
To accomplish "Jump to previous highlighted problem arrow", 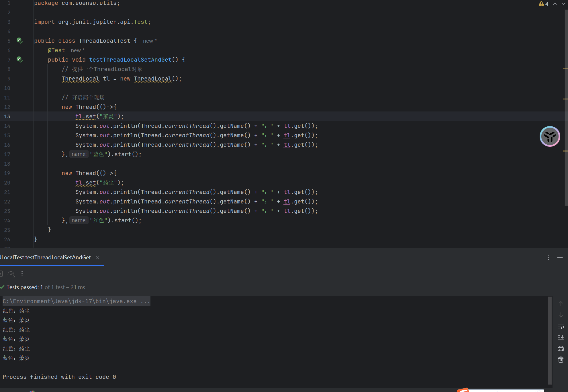I will click(x=555, y=4).
